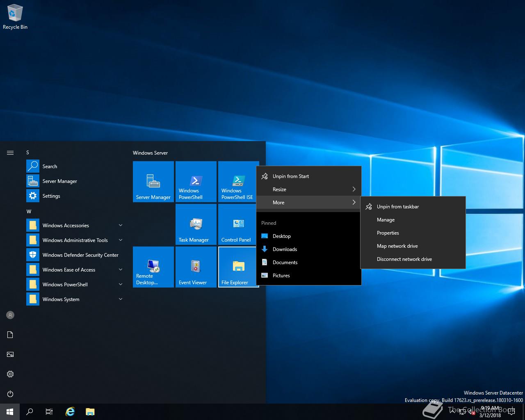This screenshot has width=525, height=420.
Task: Open the pinned Pictures entry
Action: point(309,276)
